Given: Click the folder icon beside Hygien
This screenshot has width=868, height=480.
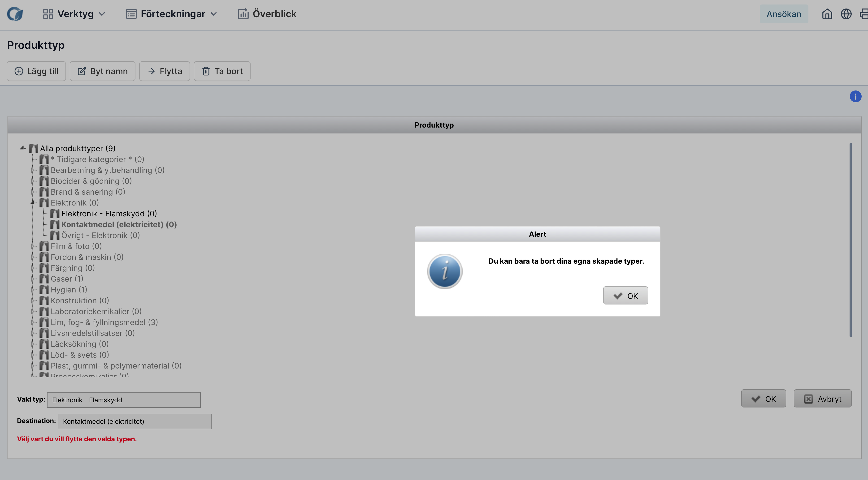Looking at the screenshot, I should (44, 290).
